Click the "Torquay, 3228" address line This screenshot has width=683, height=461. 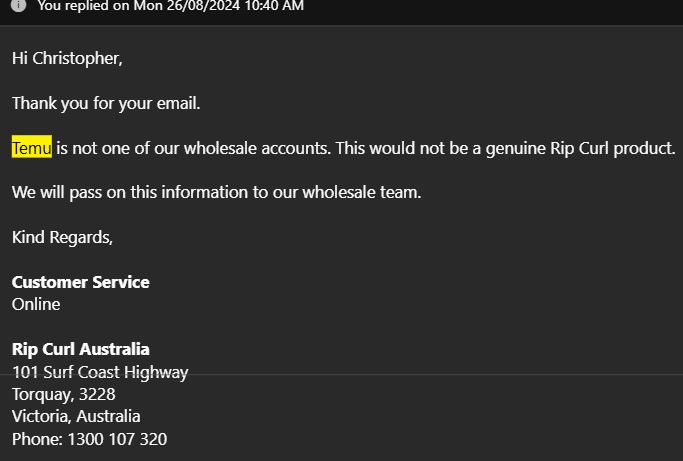pos(63,394)
